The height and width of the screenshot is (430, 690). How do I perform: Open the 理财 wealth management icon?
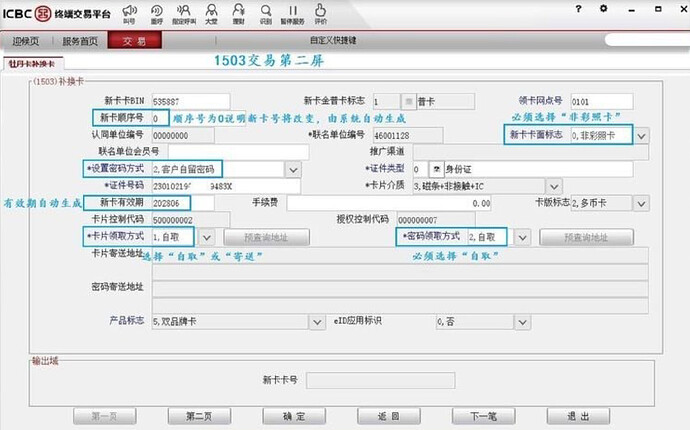coord(239,14)
